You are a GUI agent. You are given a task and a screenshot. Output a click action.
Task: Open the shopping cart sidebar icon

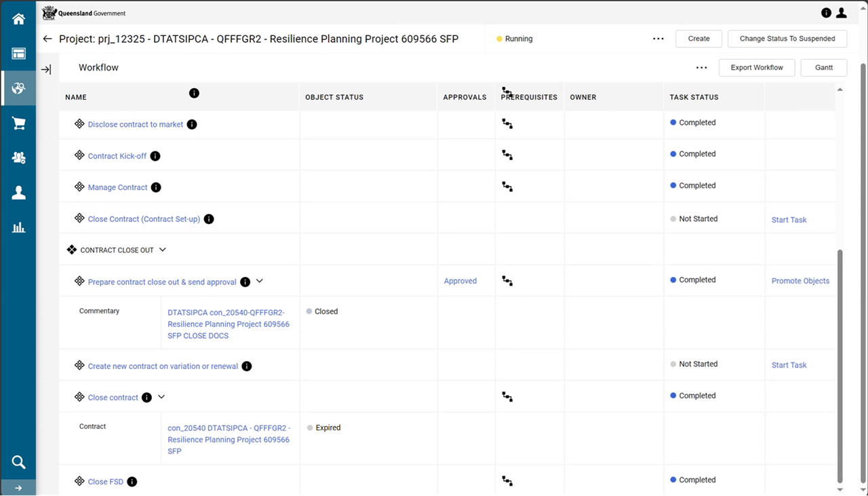pyautogui.click(x=18, y=123)
